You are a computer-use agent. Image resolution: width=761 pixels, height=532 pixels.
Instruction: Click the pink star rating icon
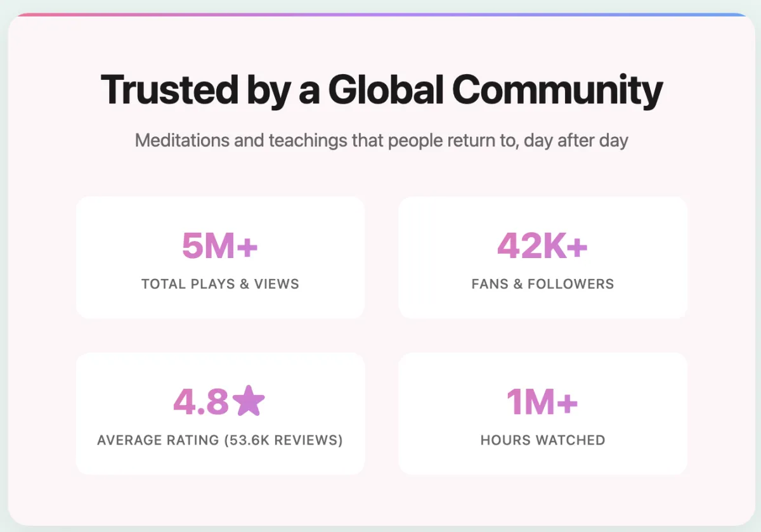[248, 401]
